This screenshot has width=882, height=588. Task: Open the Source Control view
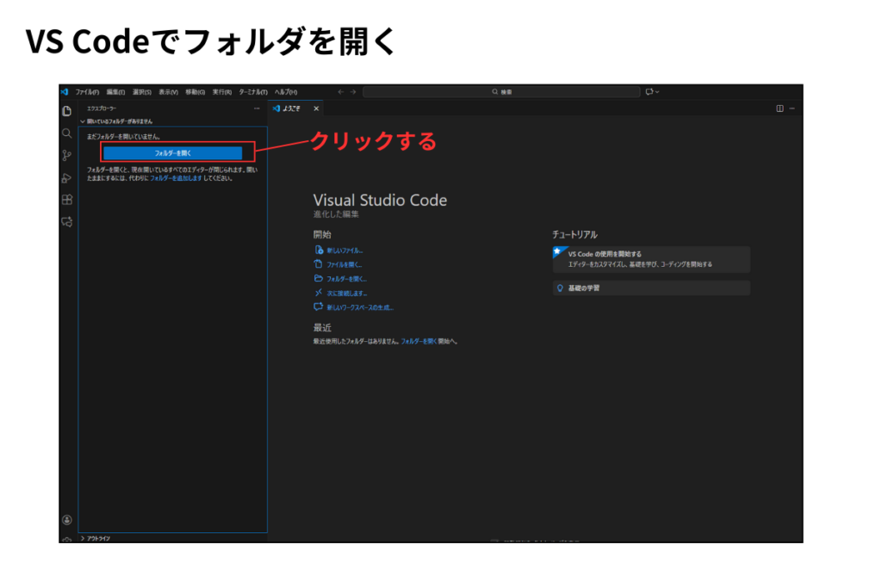point(66,156)
